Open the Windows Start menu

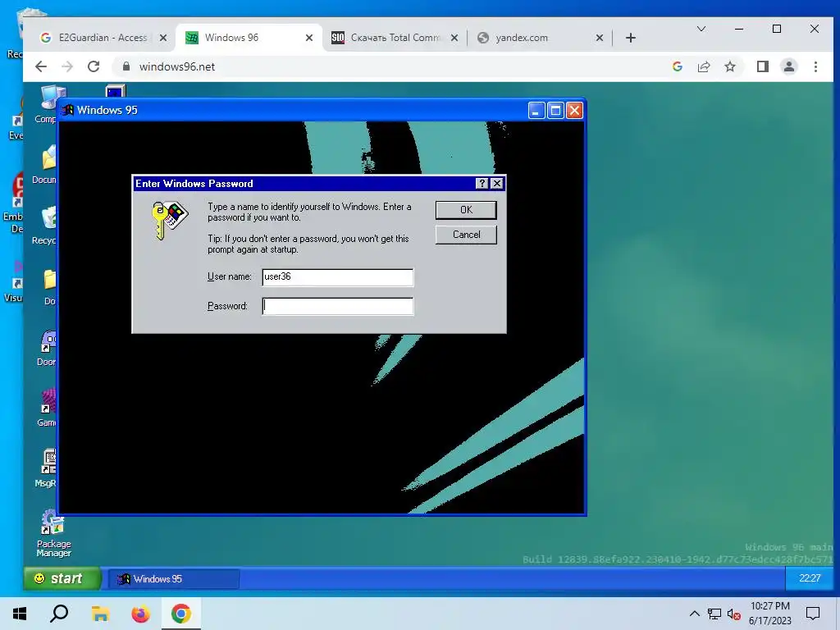(x=20, y=614)
